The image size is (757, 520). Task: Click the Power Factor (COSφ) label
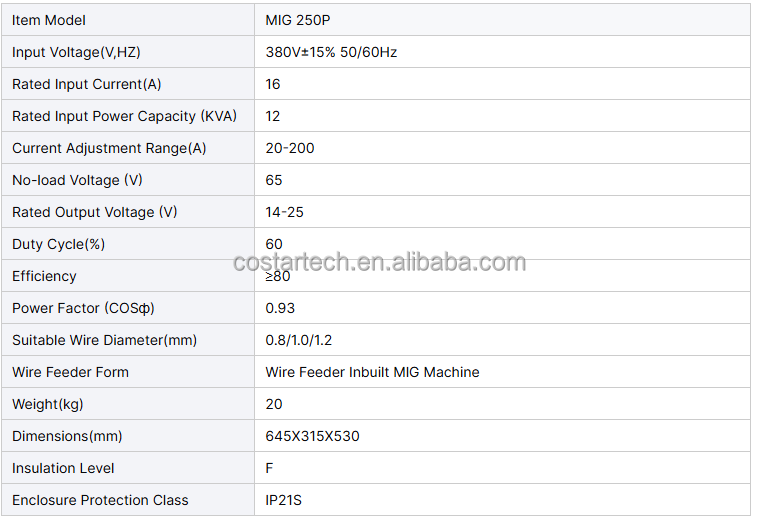click(x=84, y=308)
